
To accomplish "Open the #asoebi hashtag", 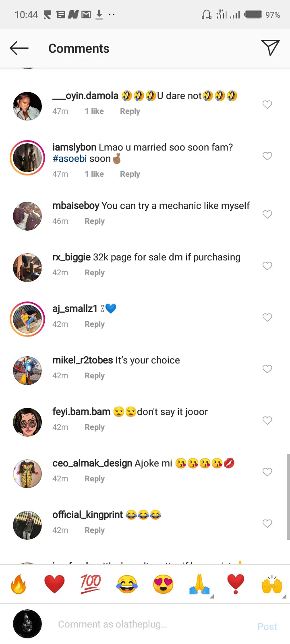I will 69,159.
